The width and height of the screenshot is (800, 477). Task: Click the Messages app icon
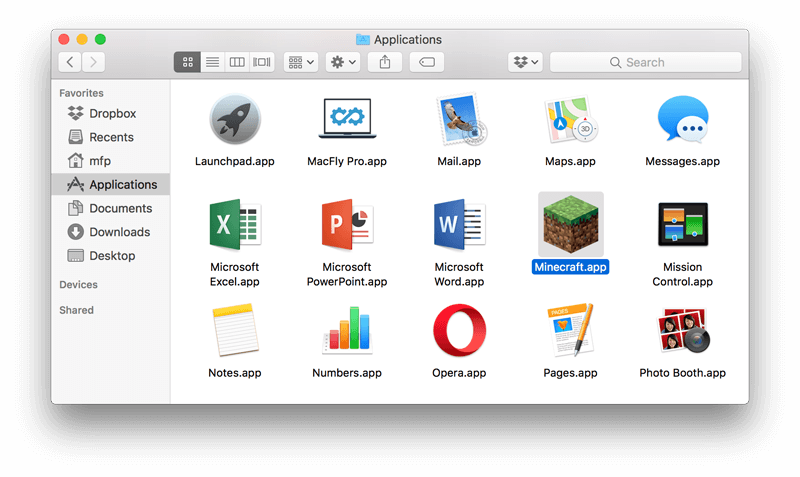click(682, 122)
